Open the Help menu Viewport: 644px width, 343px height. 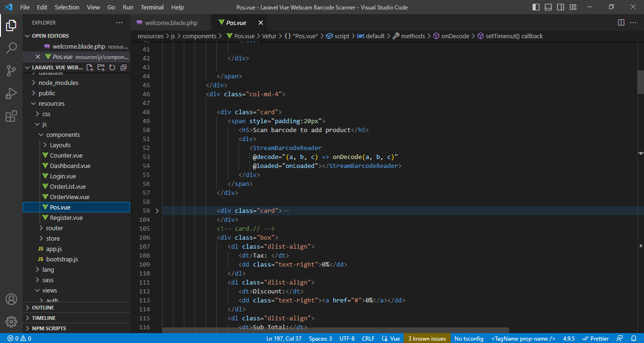177,7
